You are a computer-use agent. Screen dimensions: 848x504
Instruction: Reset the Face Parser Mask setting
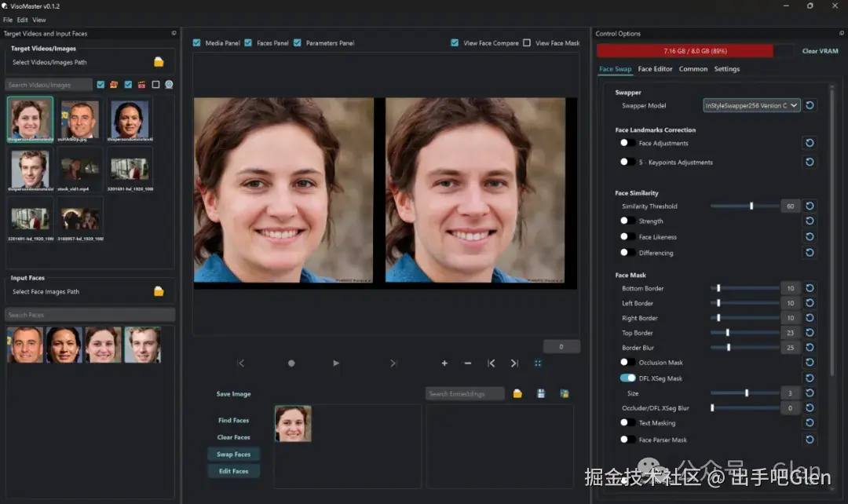(810, 440)
